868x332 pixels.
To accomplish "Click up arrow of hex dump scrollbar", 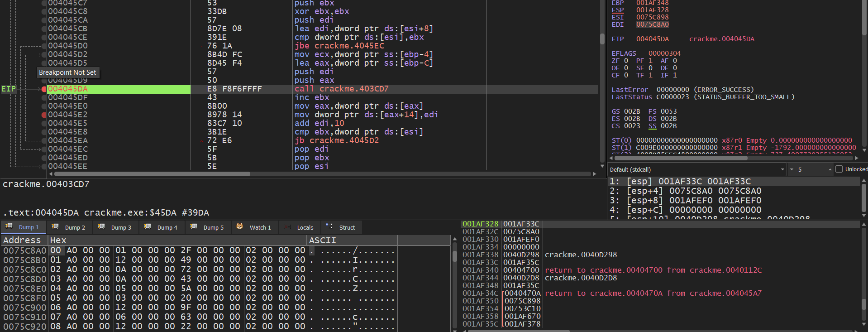I will [454, 239].
